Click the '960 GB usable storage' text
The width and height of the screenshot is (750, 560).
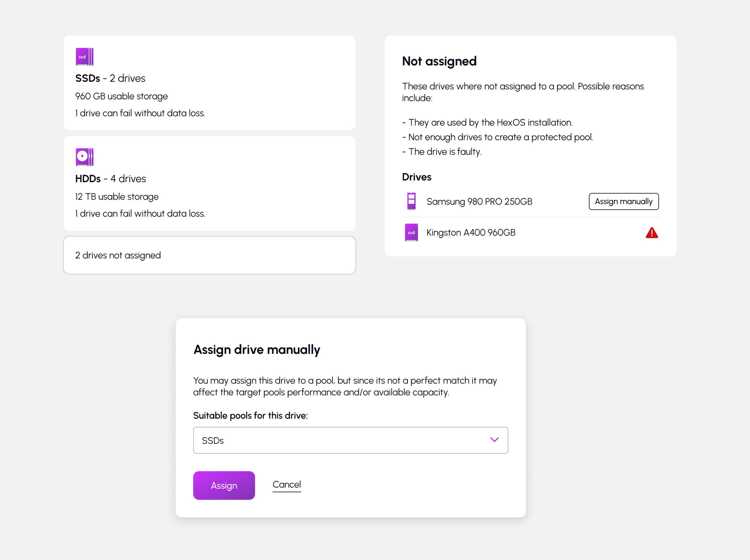coord(121,96)
